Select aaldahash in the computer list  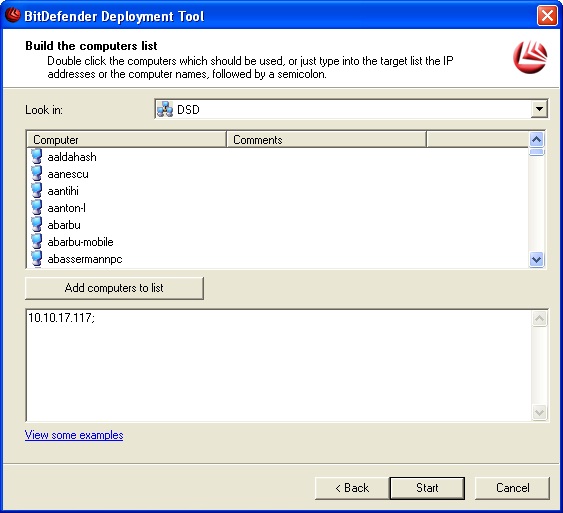tap(72, 157)
